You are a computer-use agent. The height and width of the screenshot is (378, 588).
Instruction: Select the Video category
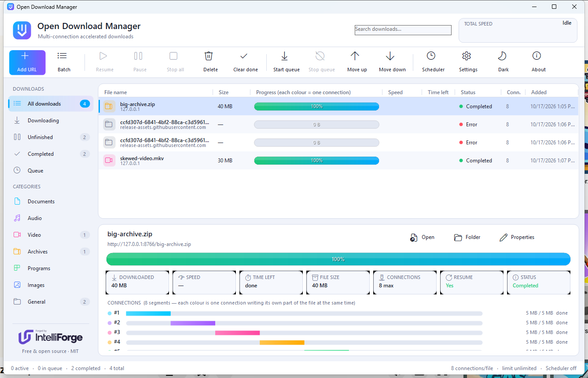point(51,235)
